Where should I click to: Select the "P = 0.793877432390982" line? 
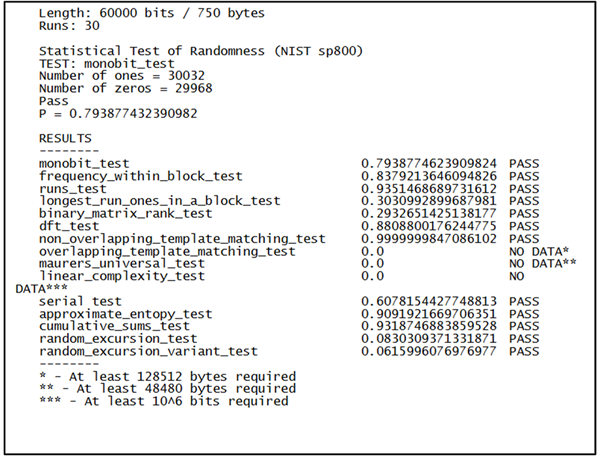coord(118,114)
